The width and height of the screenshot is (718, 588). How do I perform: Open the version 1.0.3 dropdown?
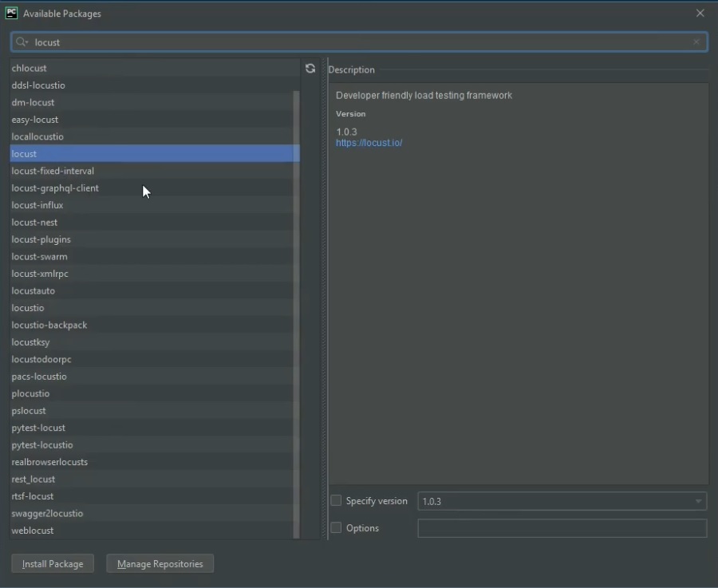(562, 501)
